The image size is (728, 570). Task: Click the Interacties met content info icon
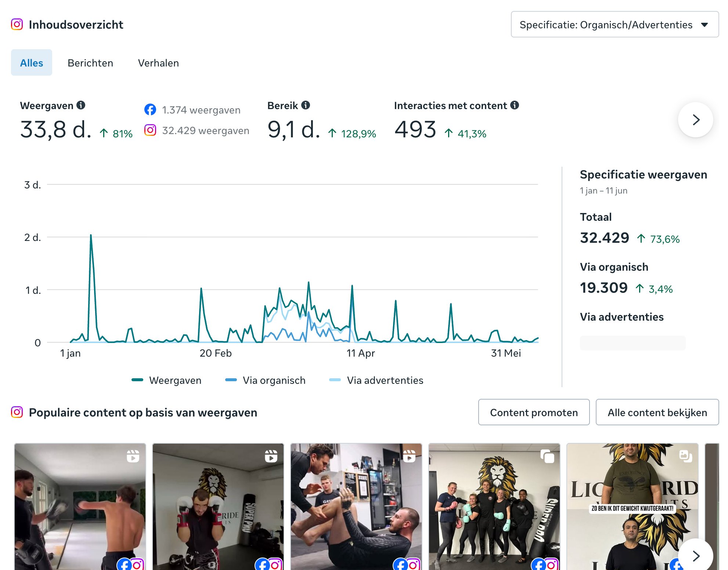515,105
